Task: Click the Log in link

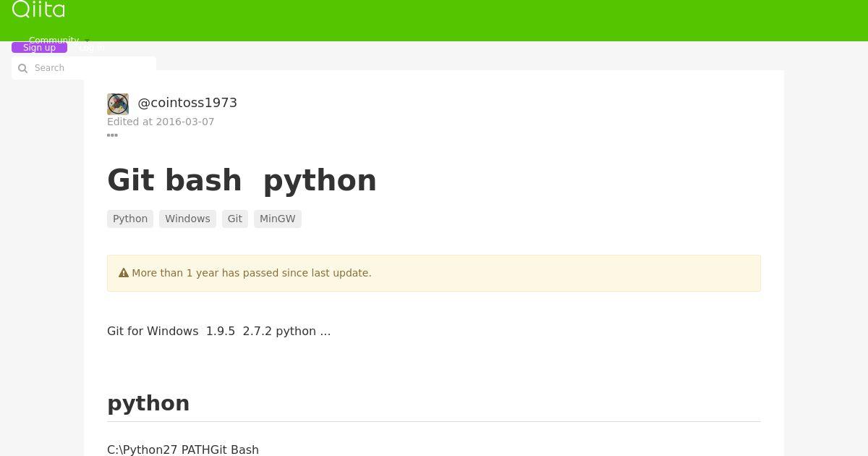Action: click(91, 48)
